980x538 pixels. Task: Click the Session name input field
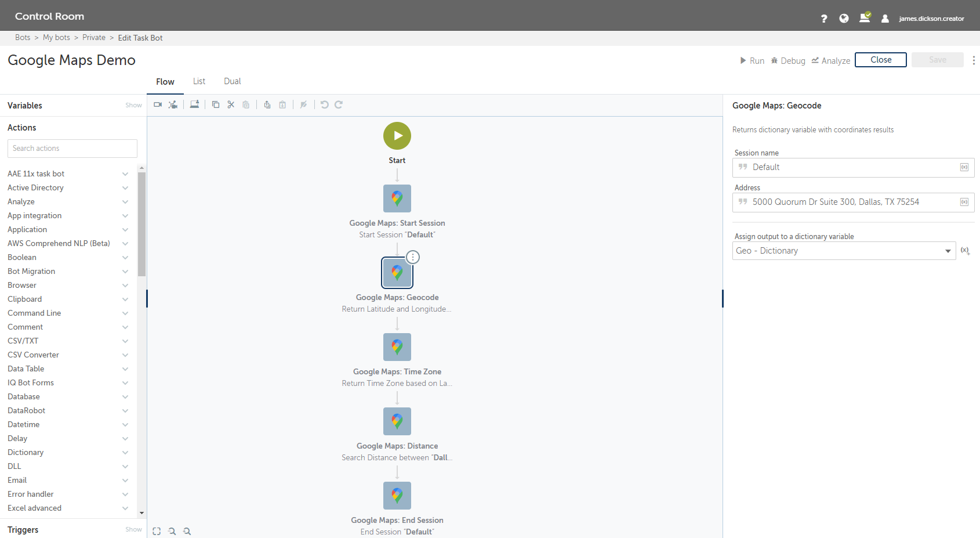pos(854,167)
